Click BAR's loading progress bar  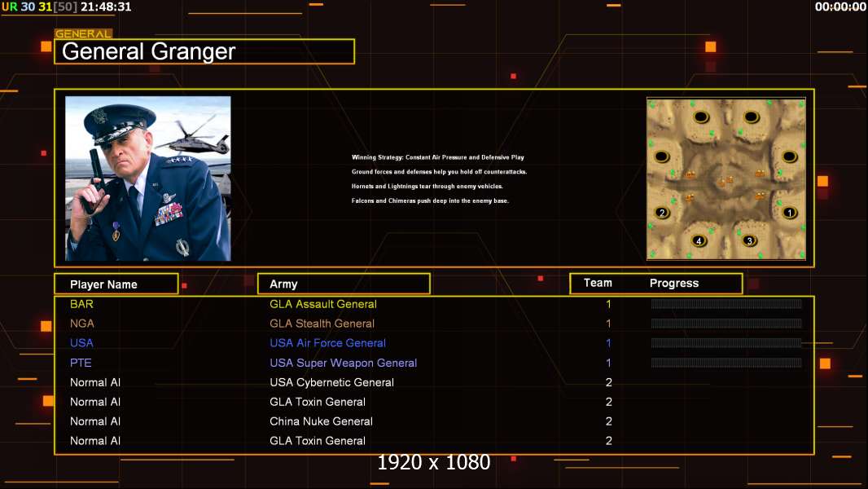pos(726,303)
